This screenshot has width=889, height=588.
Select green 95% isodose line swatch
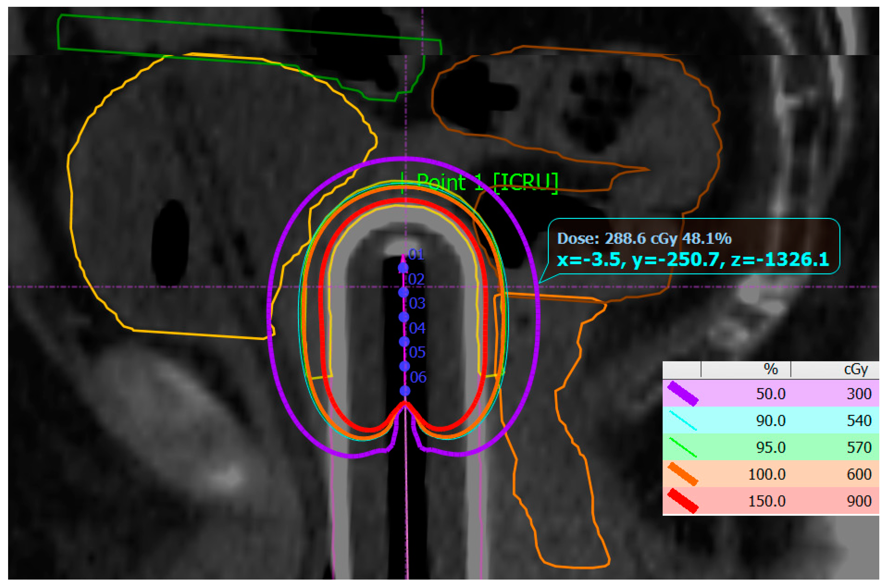point(682,447)
